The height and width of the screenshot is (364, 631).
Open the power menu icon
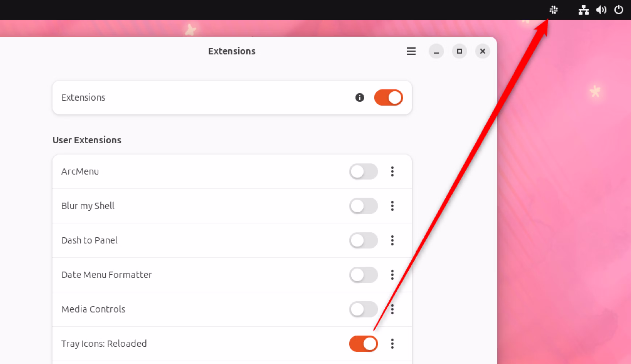click(x=618, y=10)
